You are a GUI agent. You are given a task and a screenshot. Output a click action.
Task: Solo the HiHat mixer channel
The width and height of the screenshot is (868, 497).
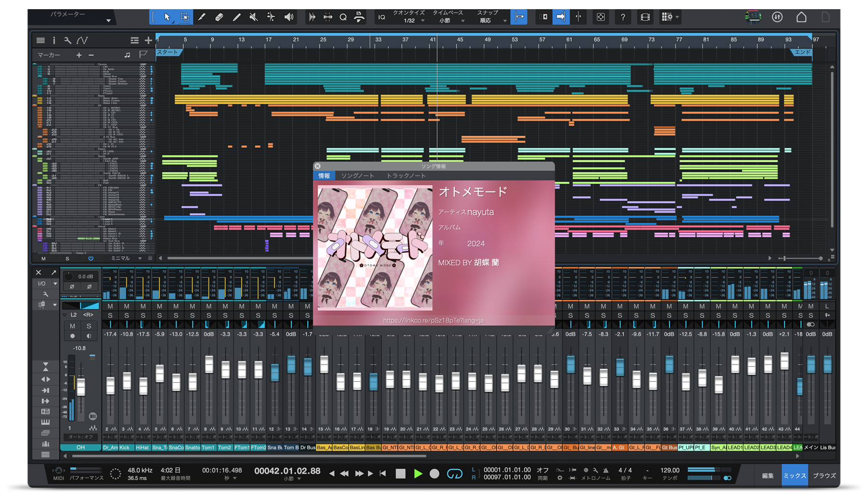tap(143, 316)
